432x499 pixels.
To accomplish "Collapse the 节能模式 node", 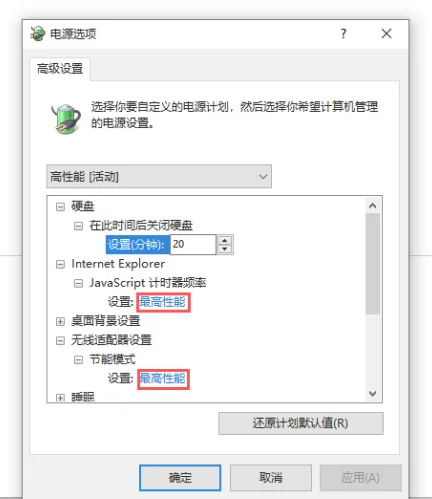I will pos(78,360).
